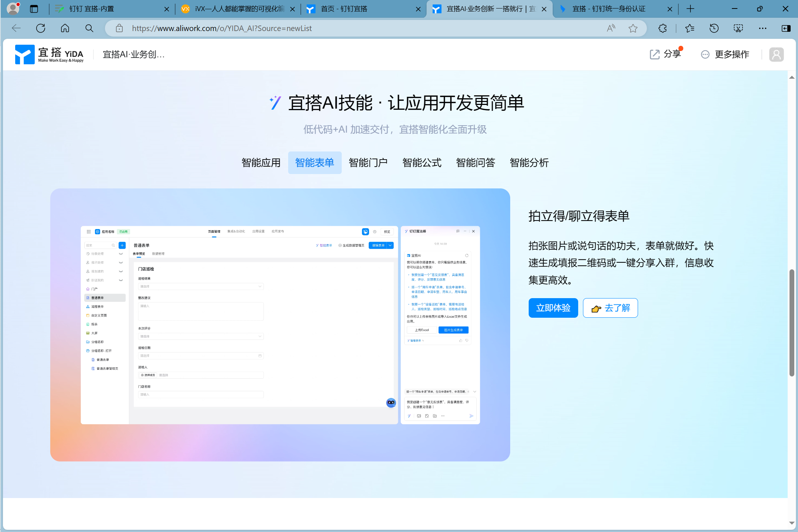
Task: Go back with the browser back arrow
Action: pos(16,28)
